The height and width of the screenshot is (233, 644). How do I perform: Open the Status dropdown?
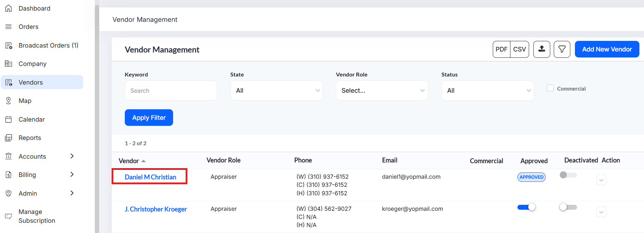[x=488, y=91]
